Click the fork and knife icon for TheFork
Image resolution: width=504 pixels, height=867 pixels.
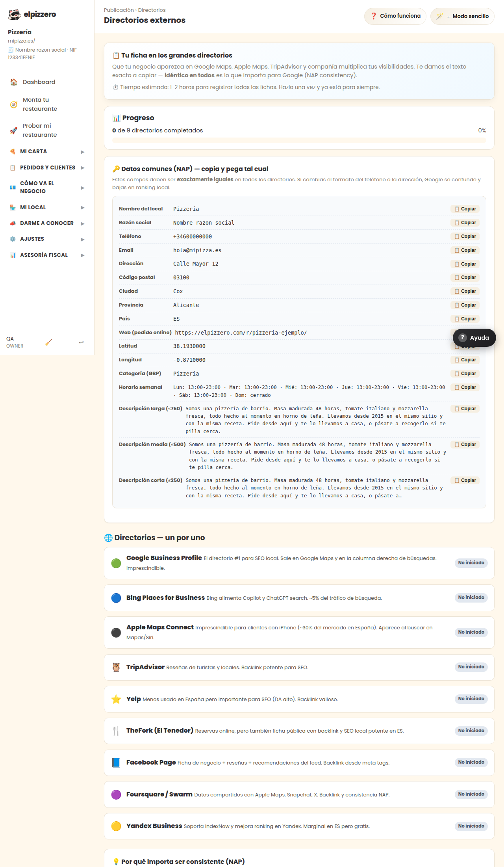tap(116, 731)
